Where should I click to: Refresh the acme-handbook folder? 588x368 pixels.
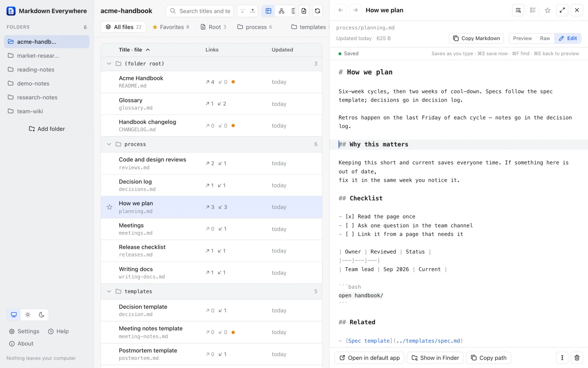pos(318,11)
